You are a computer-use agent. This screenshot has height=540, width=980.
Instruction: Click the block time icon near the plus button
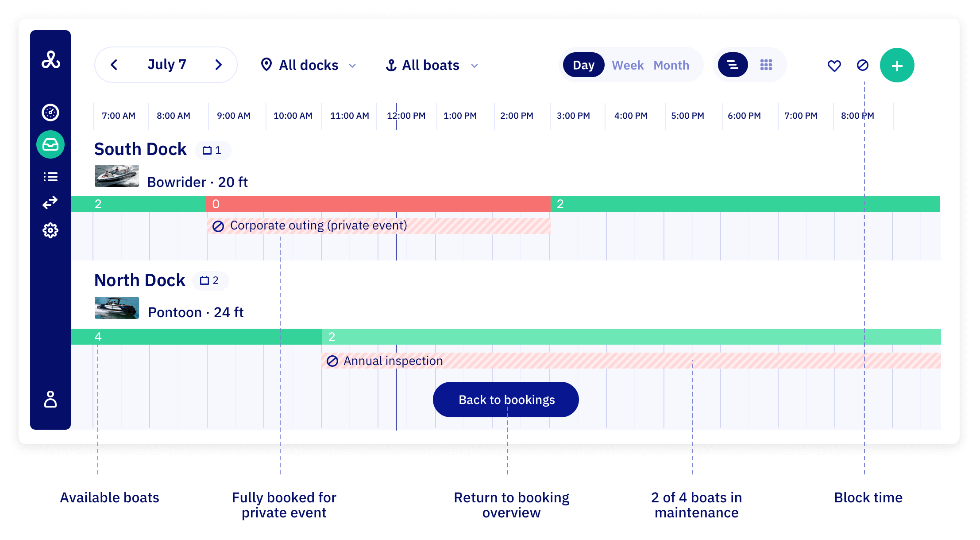coord(863,65)
